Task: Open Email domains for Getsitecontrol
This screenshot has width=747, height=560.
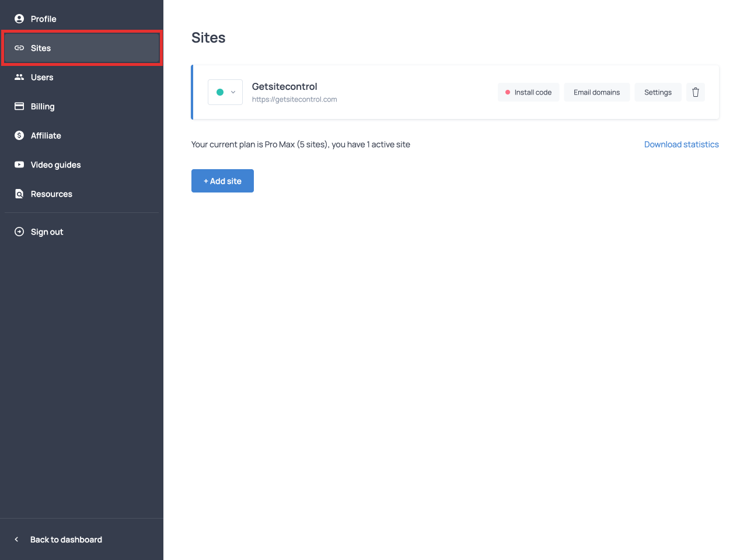Action: click(596, 92)
